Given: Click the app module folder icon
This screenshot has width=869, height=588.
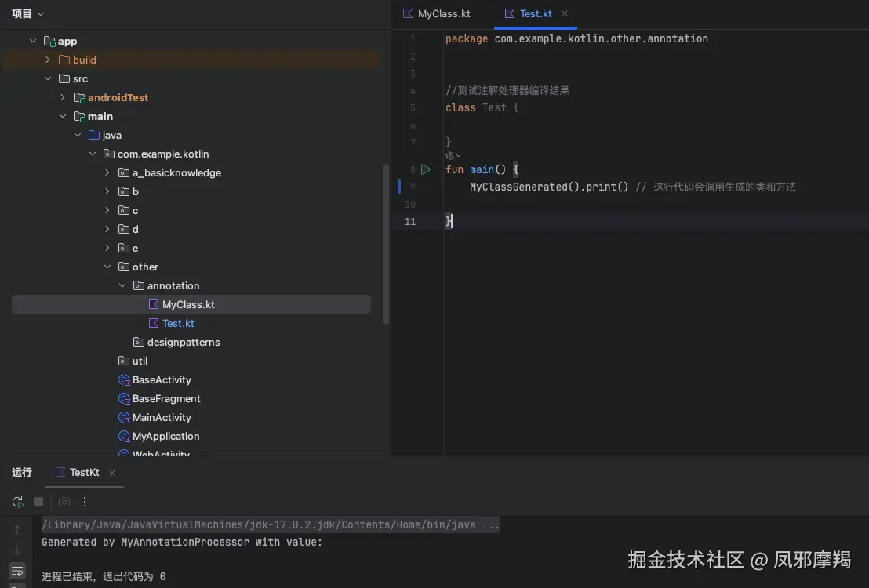Looking at the screenshot, I should click(x=49, y=42).
